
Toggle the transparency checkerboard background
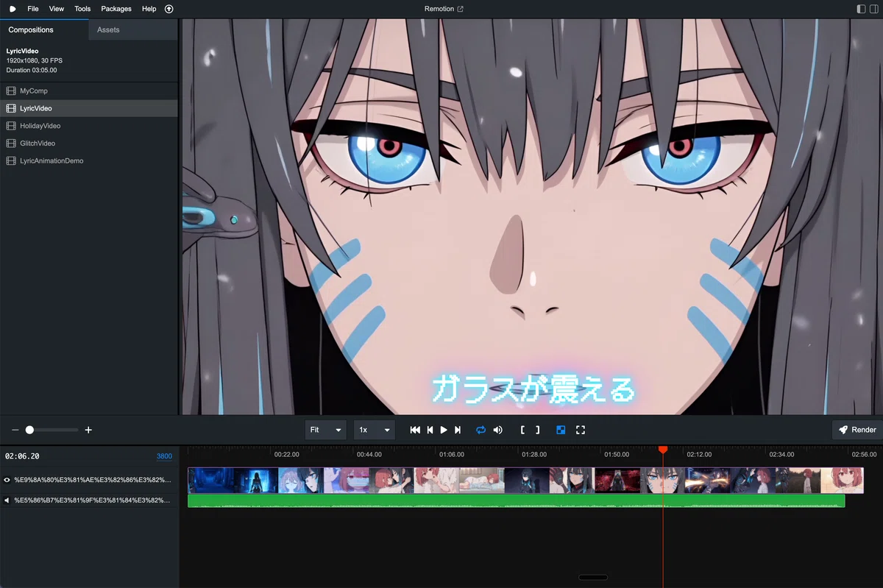[x=561, y=430]
